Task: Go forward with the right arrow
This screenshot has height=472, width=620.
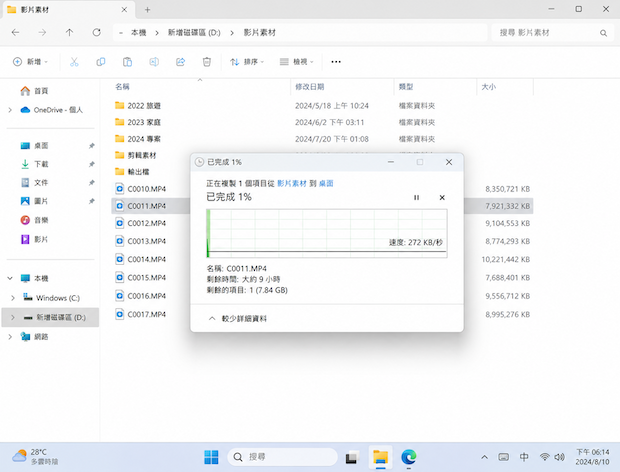Action: pyautogui.click(x=42, y=32)
